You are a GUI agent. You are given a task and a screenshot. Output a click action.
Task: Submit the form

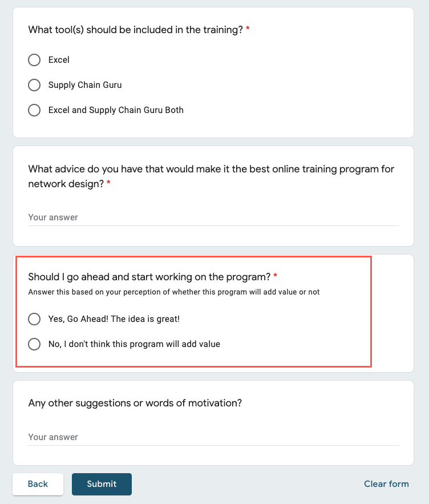102,484
